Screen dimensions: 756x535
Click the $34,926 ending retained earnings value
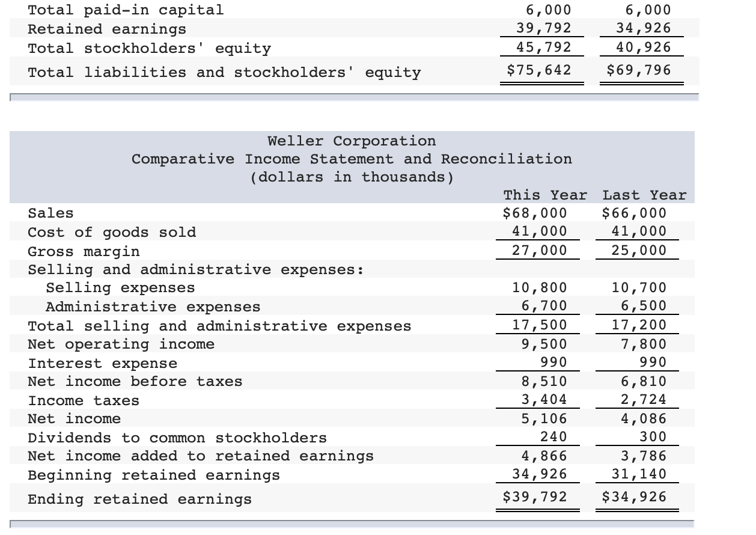coord(635,497)
